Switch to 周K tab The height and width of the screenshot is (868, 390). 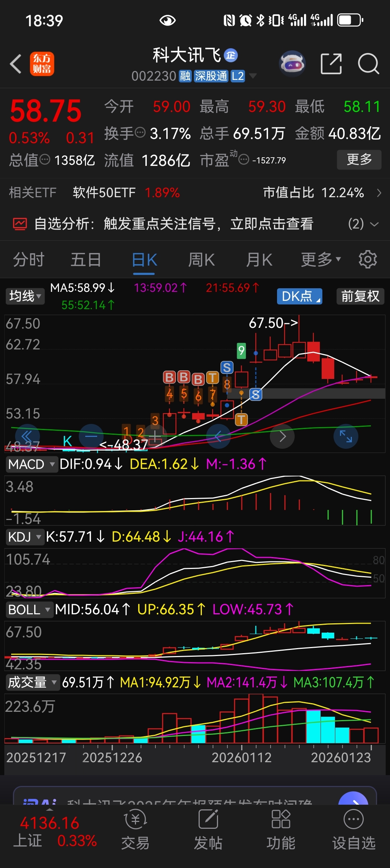pos(201,259)
